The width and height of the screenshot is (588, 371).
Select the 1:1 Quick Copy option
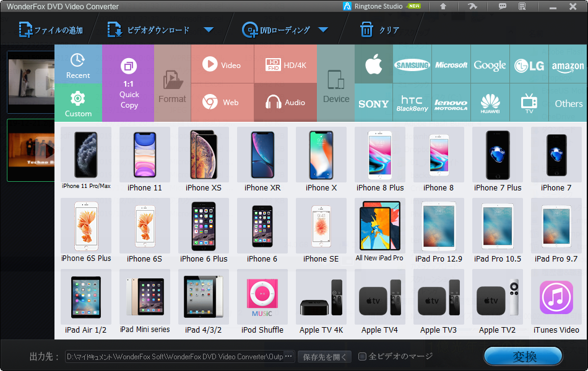point(129,83)
